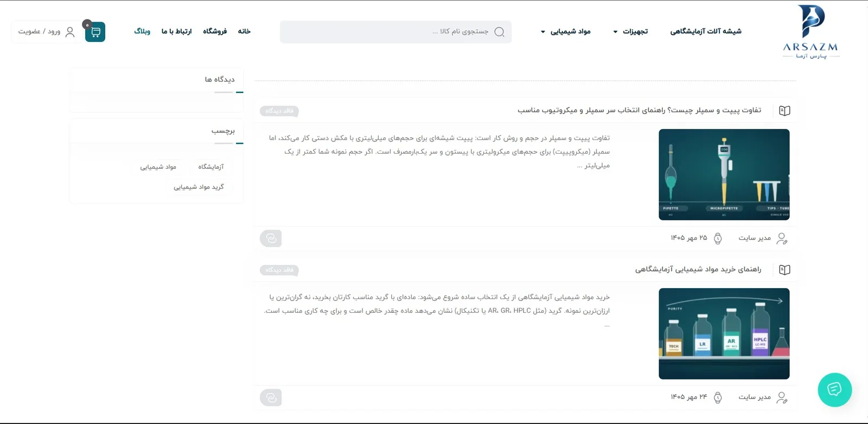The height and width of the screenshot is (424, 868).
Task: Open article راهنمای خرید مواد شیمیایی آزمایشگاهی
Action: tap(698, 269)
